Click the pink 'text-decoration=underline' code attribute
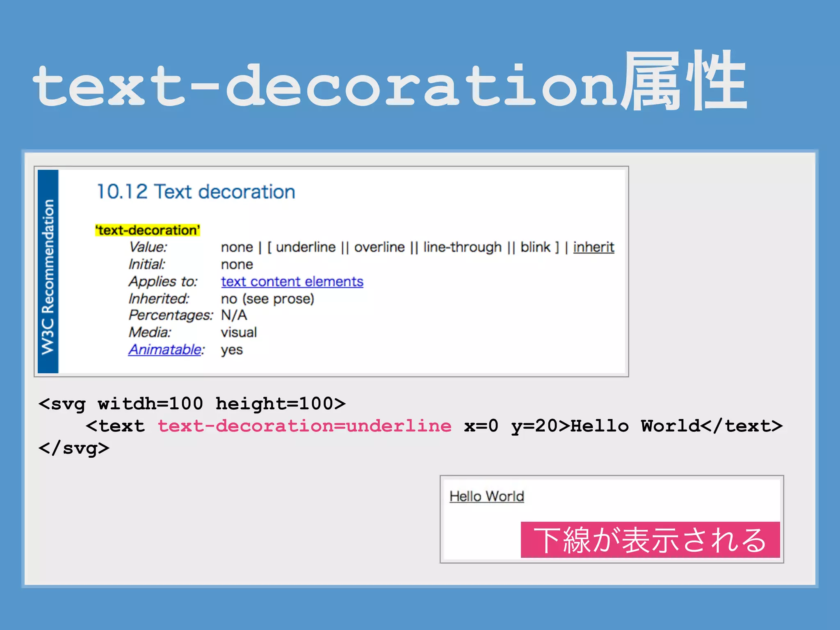This screenshot has width=840, height=630. point(305,426)
